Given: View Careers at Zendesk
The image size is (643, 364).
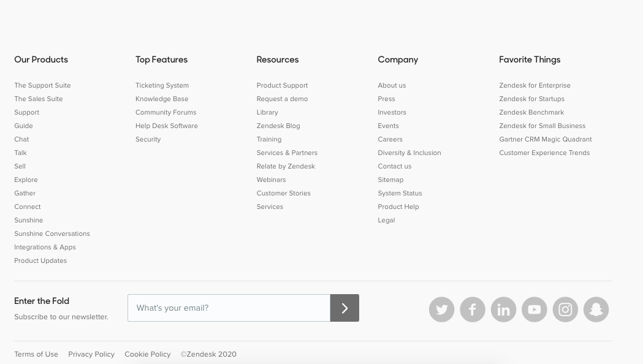Looking at the screenshot, I should (x=390, y=139).
